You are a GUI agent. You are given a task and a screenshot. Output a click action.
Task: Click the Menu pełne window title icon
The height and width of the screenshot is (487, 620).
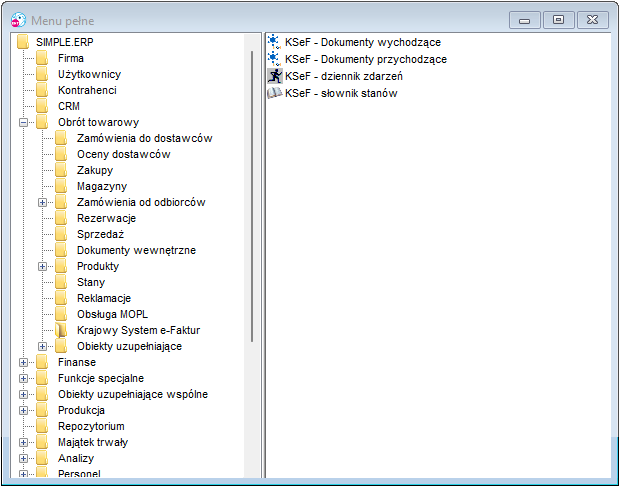18,20
